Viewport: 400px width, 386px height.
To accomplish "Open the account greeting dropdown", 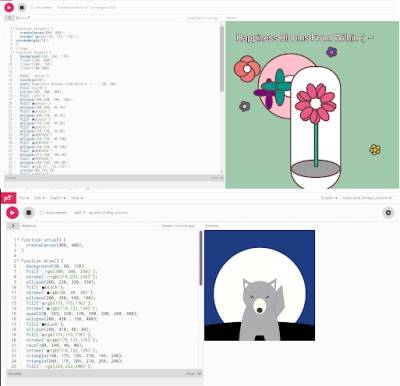I will click(x=367, y=198).
